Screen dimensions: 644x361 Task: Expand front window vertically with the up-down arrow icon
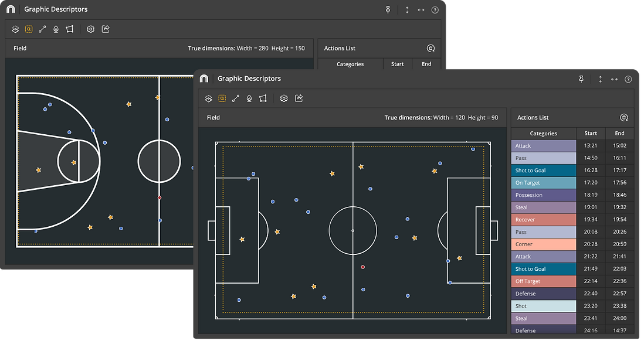tap(600, 79)
